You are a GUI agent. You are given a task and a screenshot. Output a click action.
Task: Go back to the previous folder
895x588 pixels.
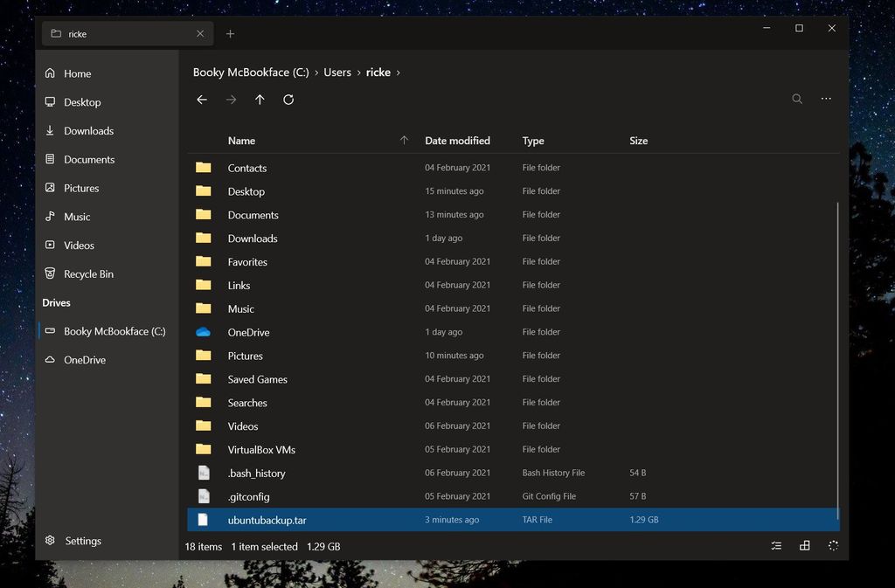point(202,100)
